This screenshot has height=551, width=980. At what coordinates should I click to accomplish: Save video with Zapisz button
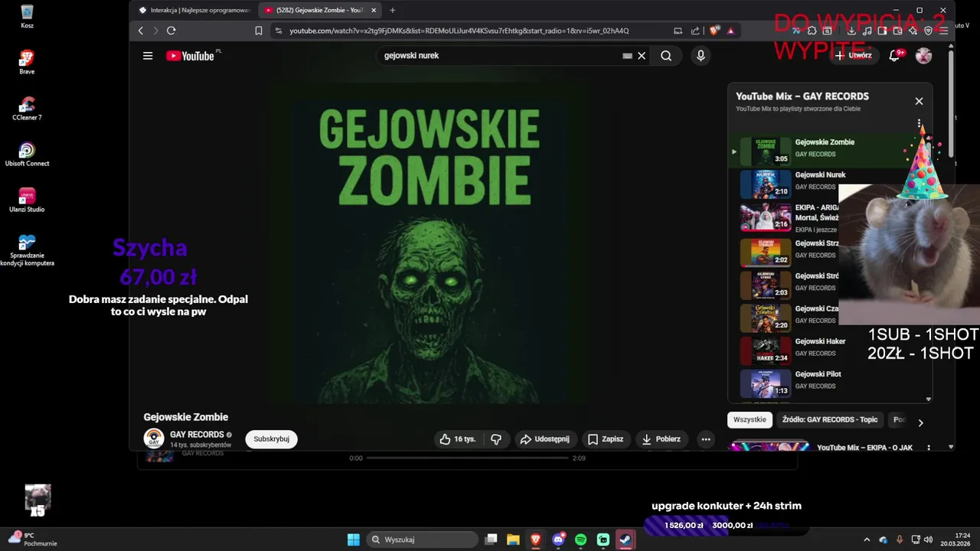pos(606,439)
